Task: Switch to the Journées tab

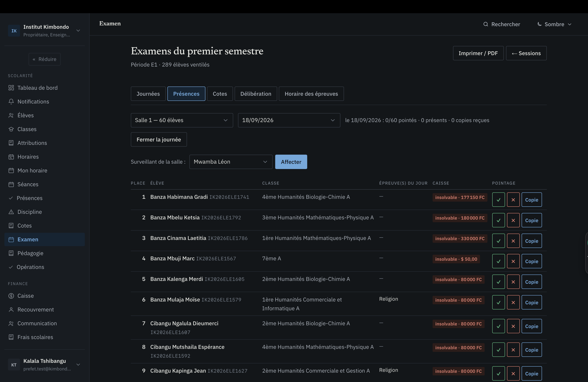Action: 148,94
